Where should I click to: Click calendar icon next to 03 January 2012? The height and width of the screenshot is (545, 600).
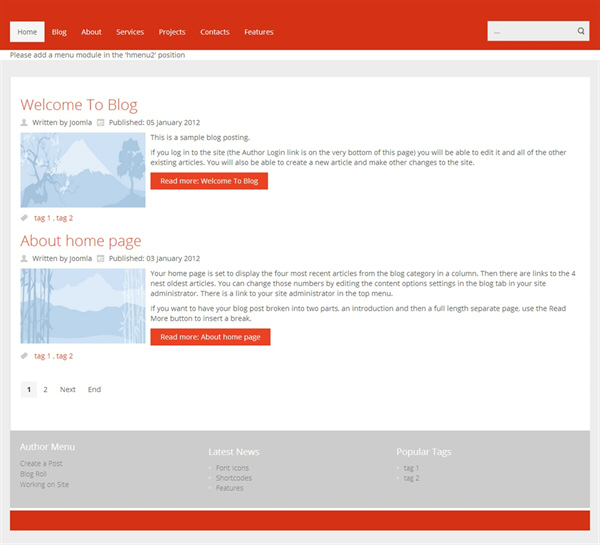(x=100, y=258)
